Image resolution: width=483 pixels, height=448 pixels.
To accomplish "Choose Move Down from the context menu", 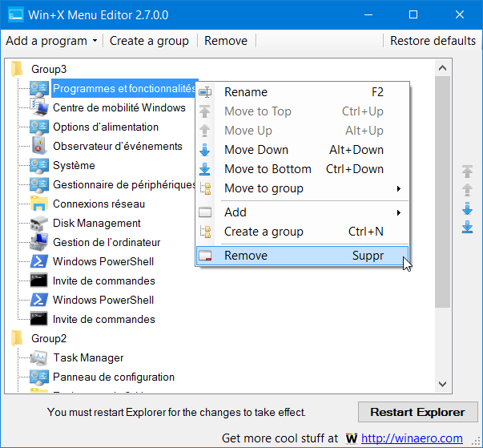I will point(303,150).
